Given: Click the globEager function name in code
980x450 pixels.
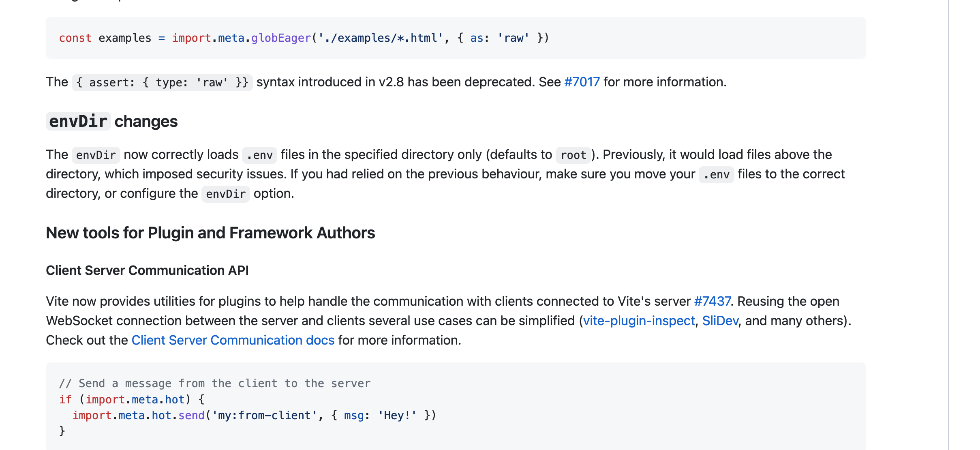Looking at the screenshot, I should pos(280,38).
